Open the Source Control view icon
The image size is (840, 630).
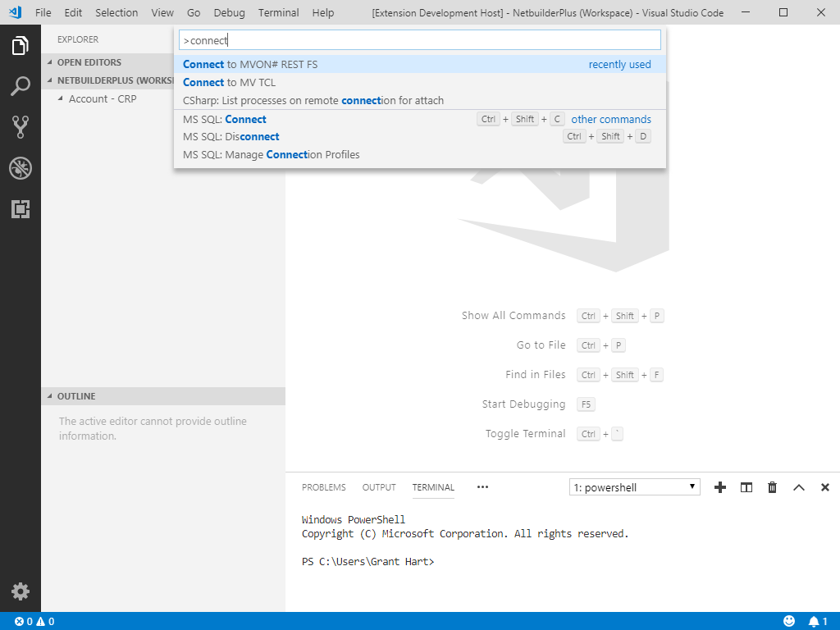[x=21, y=127]
